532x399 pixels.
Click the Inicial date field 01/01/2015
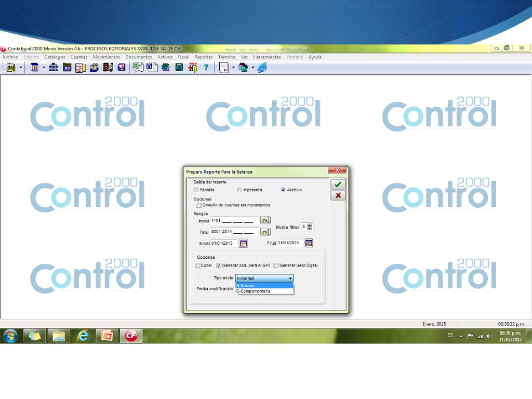point(223,243)
